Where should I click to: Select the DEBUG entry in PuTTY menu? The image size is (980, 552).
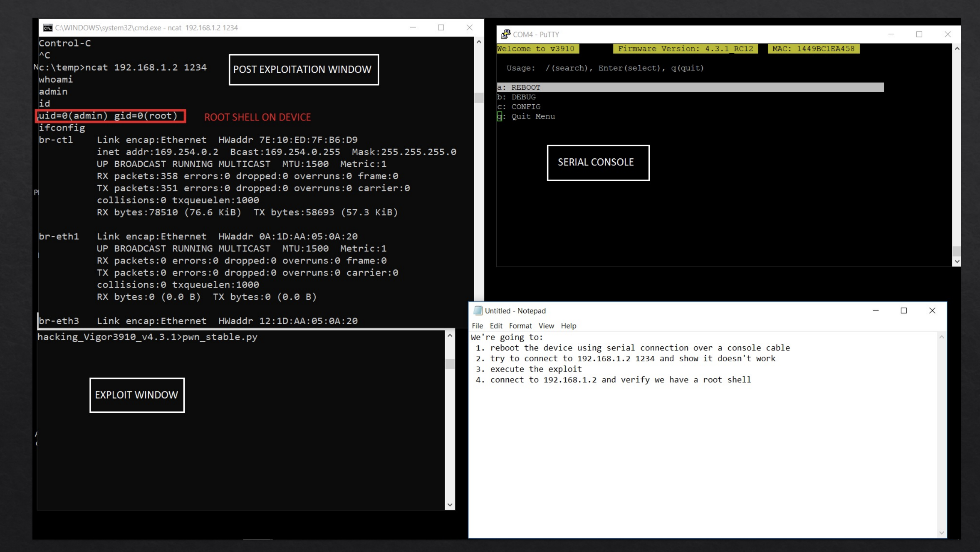click(516, 97)
